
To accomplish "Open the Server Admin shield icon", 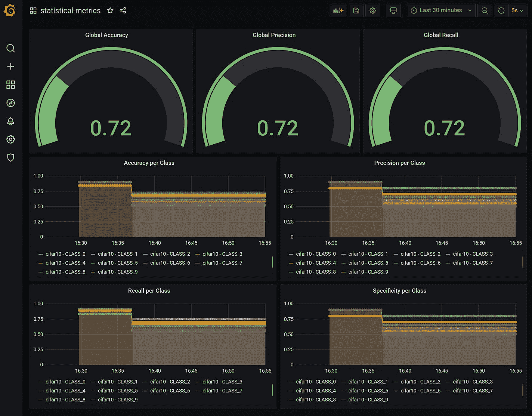I will coord(10,158).
